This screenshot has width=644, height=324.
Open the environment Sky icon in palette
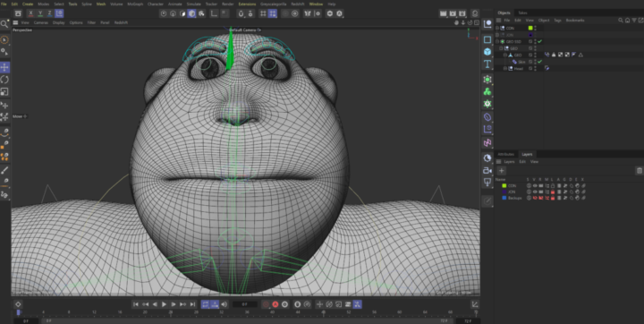[487, 158]
